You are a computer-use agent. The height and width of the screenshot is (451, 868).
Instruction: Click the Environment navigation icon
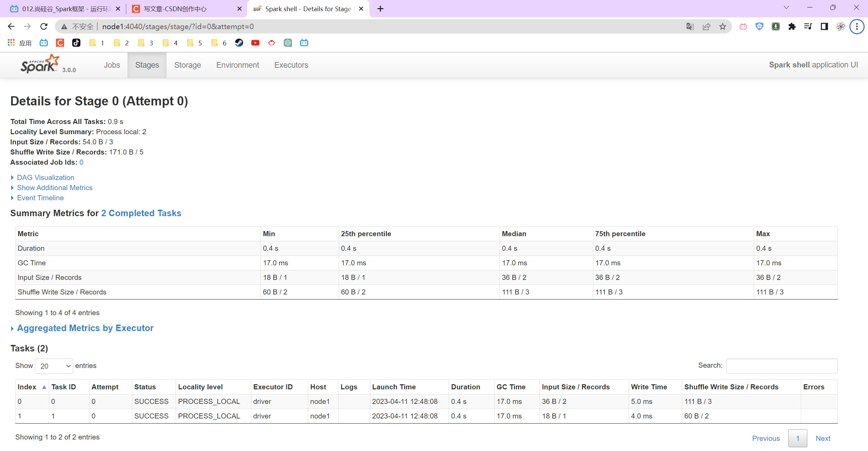pyautogui.click(x=237, y=65)
